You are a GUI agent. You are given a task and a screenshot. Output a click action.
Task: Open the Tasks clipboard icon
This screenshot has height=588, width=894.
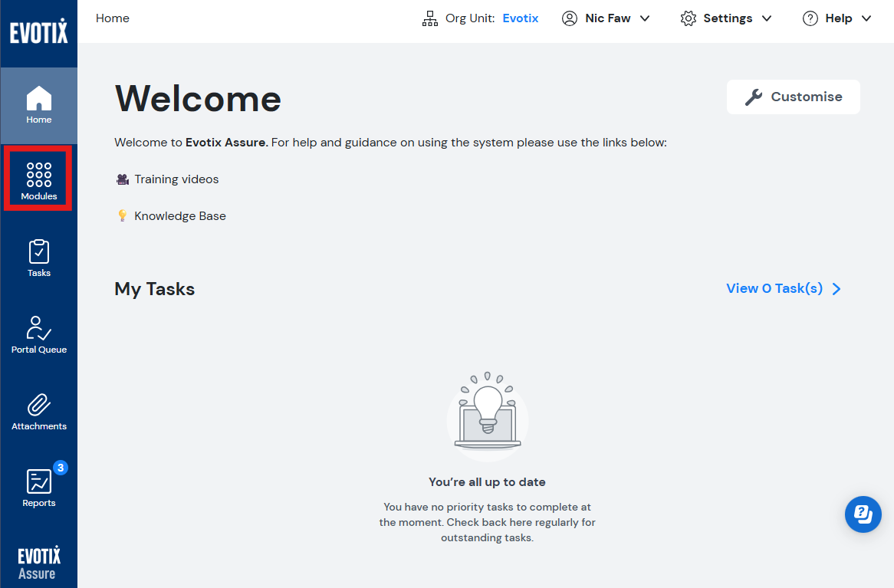click(x=39, y=251)
